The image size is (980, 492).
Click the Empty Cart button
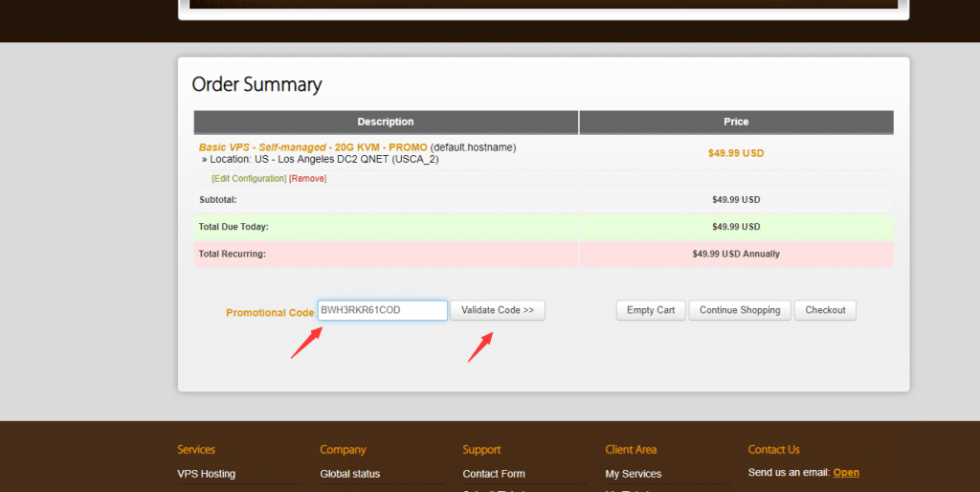[651, 310]
